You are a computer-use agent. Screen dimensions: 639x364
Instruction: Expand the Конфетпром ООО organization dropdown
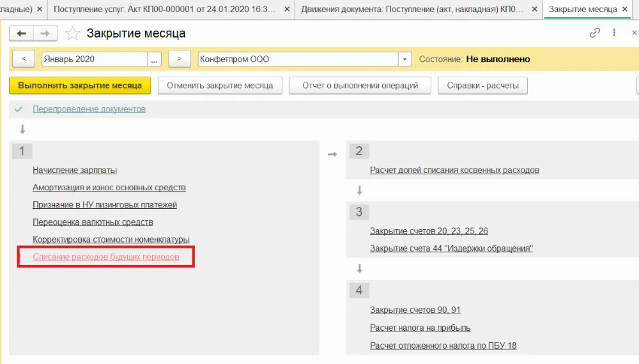tap(405, 59)
